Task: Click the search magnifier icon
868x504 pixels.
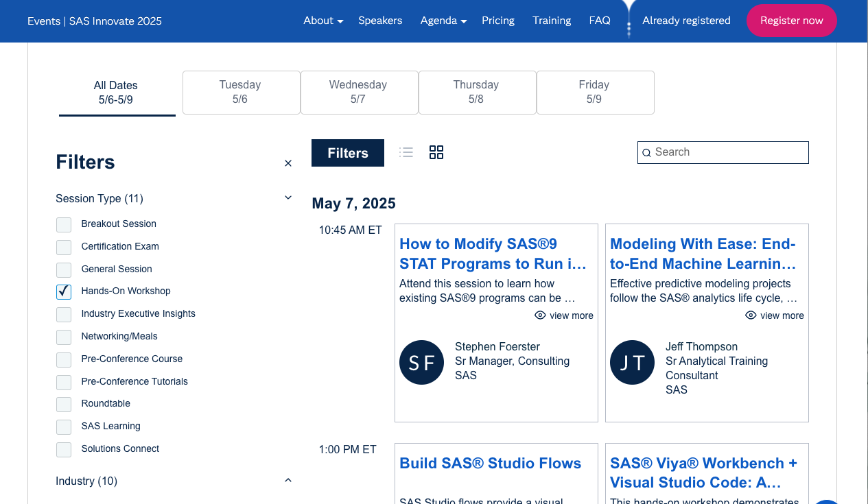Action: (x=646, y=153)
